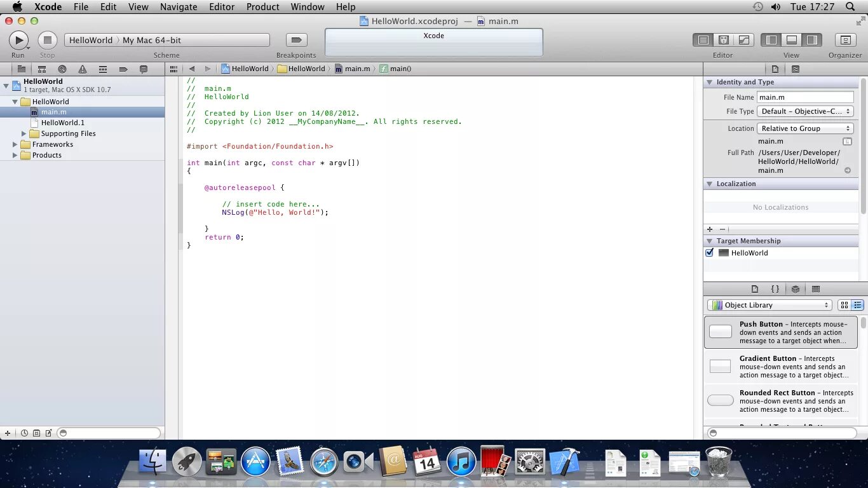Collapse the HelloWorld group folder

pos(15,102)
